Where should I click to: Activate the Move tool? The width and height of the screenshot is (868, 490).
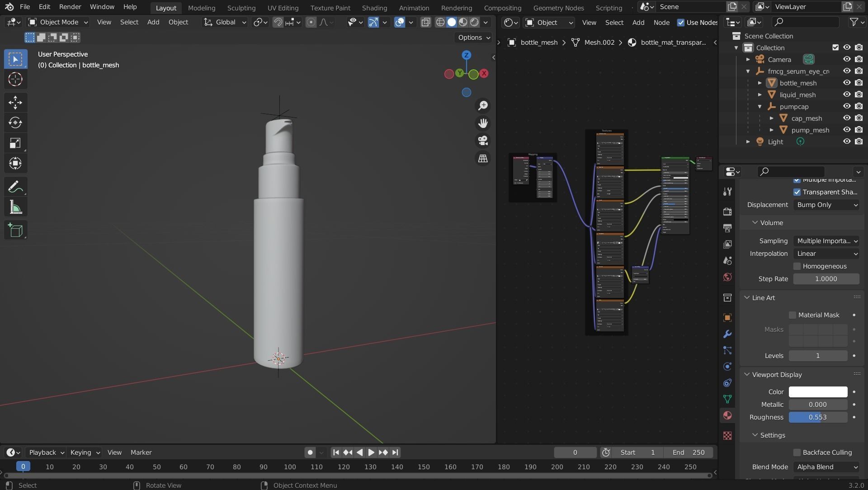[x=15, y=103]
